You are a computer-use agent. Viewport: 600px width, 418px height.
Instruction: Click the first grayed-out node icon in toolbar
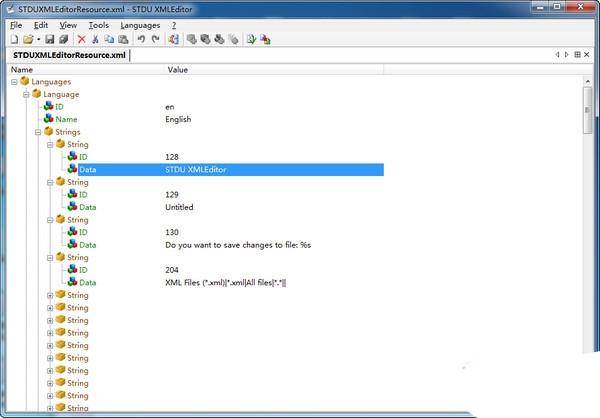(x=192, y=39)
